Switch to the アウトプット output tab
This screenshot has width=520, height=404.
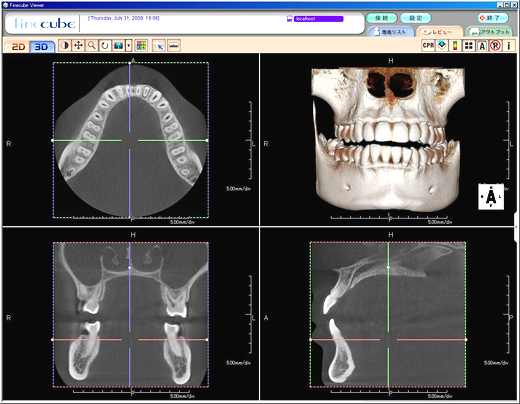click(491, 32)
